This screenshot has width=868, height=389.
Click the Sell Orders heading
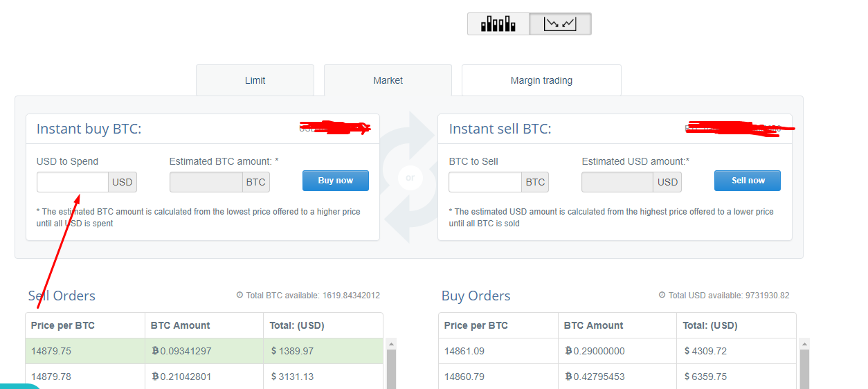pos(62,296)
